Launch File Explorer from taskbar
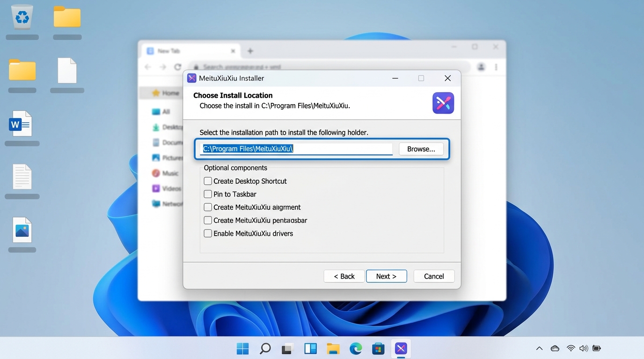 [x=333, y=349]
